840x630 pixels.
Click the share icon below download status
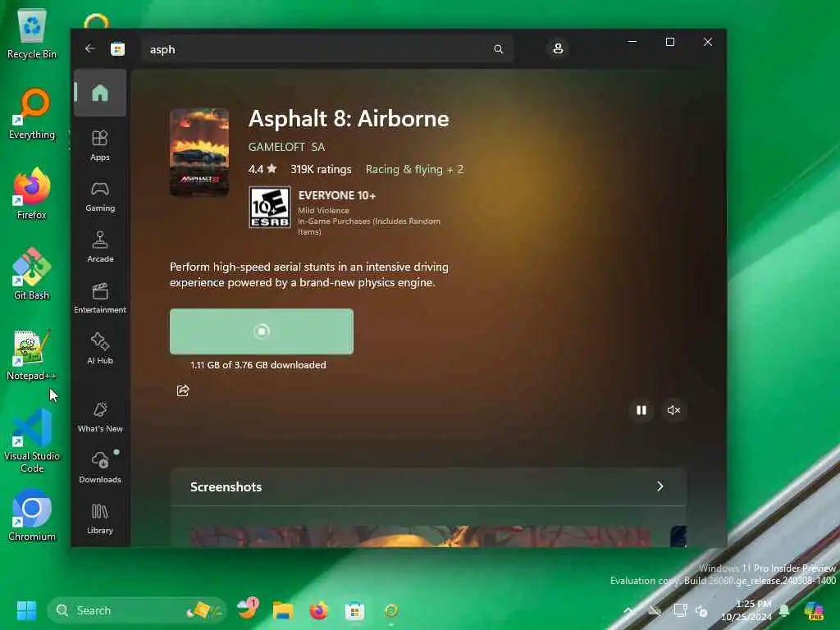(183, 390)
